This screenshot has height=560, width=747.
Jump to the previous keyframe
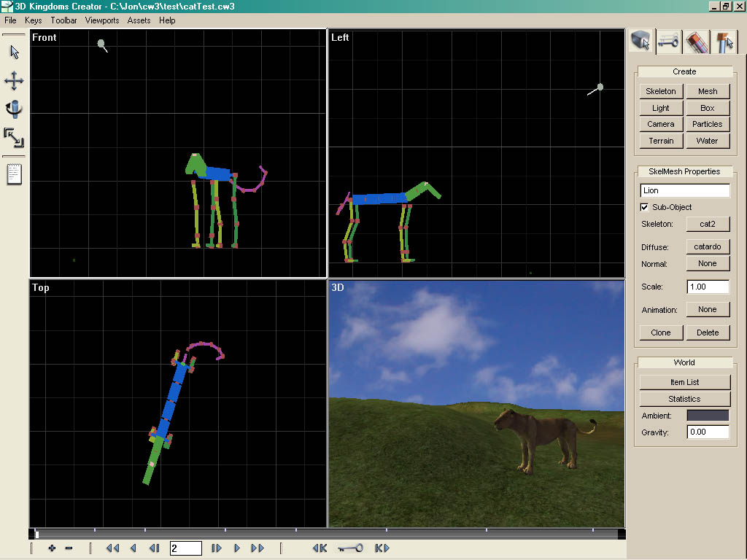pyautogui.click(x=320, y=548)
